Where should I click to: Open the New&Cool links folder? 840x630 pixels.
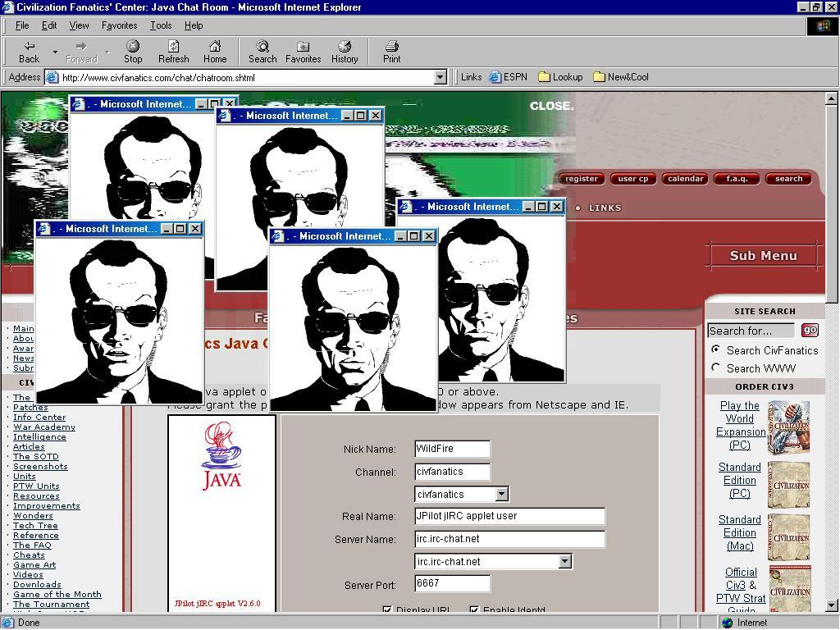tap(621, 77)
